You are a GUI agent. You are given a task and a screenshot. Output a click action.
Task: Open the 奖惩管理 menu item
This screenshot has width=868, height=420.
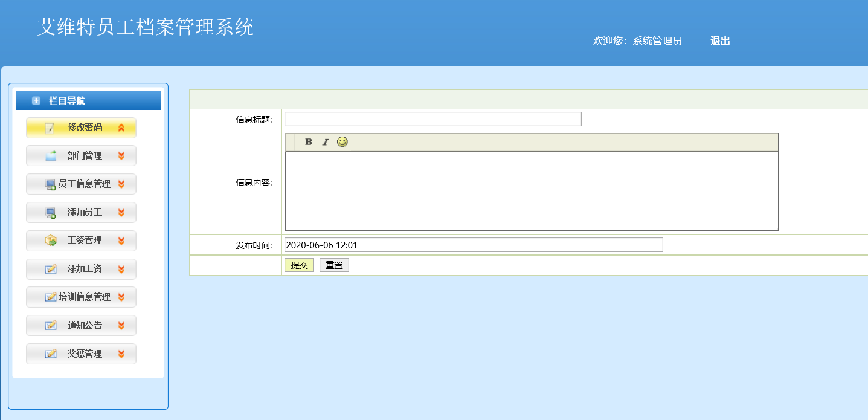[x=81, y=354]
